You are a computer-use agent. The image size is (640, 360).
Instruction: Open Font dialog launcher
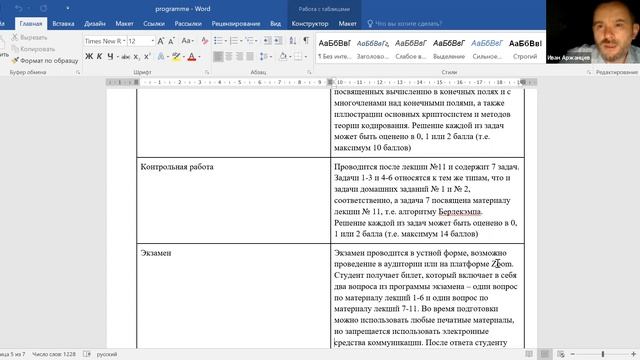[207, 72]
